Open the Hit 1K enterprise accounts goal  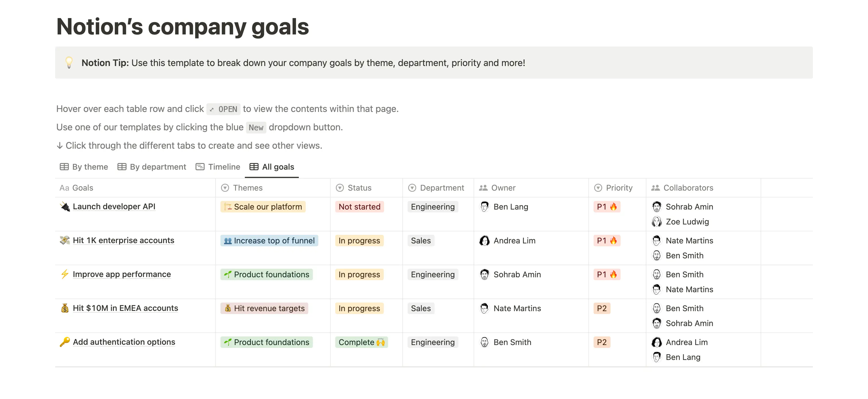click(123, 240)
